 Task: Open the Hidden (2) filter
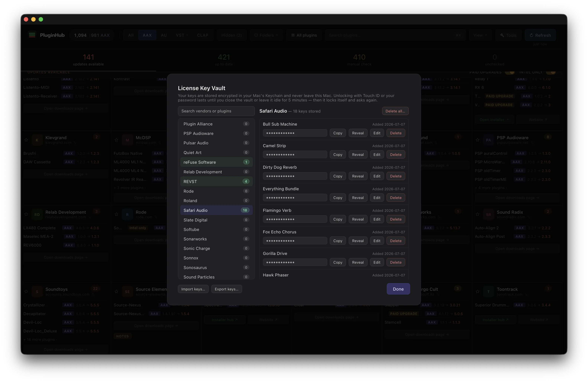231,35
